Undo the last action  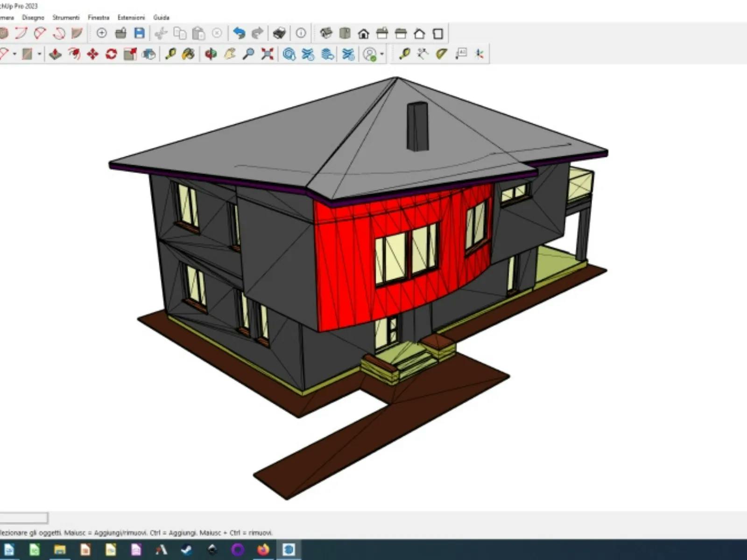tap(239, 33)
